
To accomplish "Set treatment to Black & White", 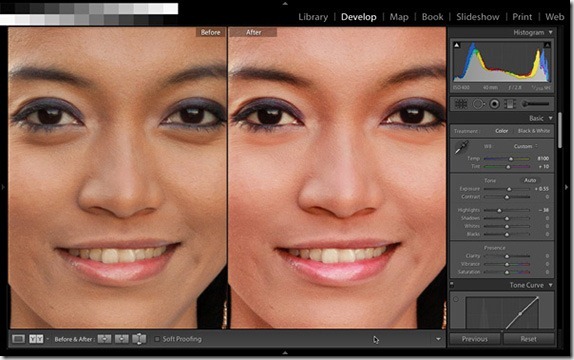I will click(x=534, y=131).
